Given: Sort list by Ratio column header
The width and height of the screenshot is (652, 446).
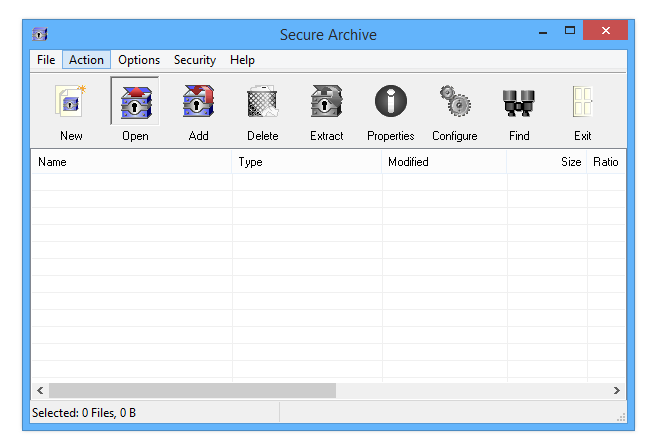Looking at the screenshot, I should 606,162.
